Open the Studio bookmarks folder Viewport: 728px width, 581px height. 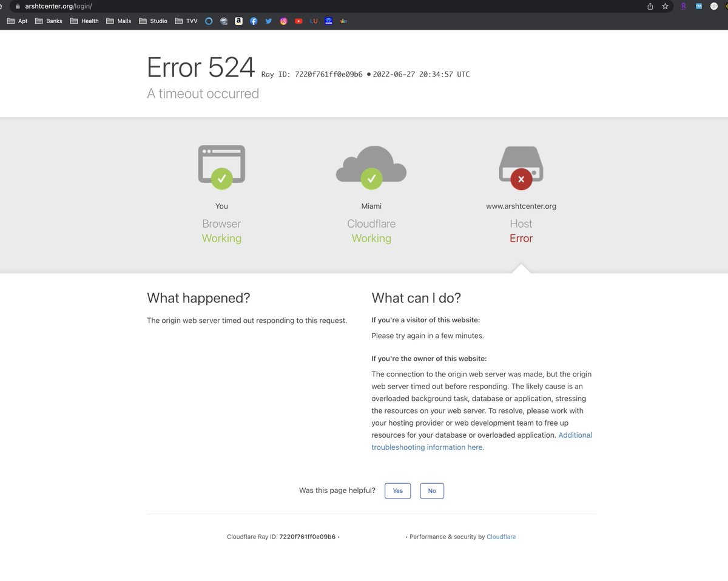tap(153, 21)
